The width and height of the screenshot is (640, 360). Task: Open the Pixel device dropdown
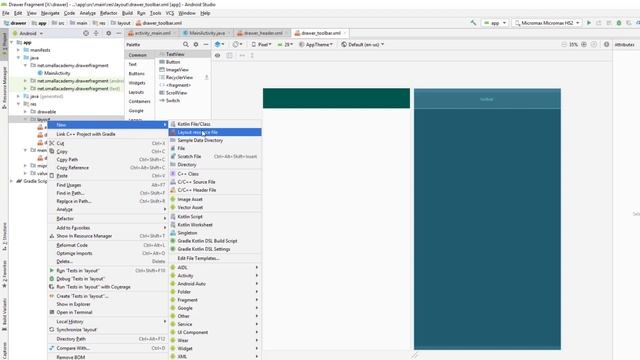point(262,44)
